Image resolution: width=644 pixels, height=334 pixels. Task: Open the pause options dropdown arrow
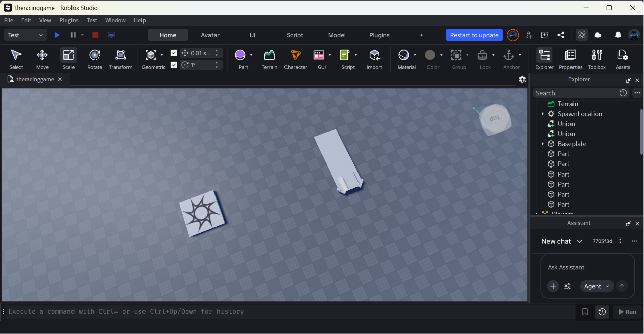(82, 35)
